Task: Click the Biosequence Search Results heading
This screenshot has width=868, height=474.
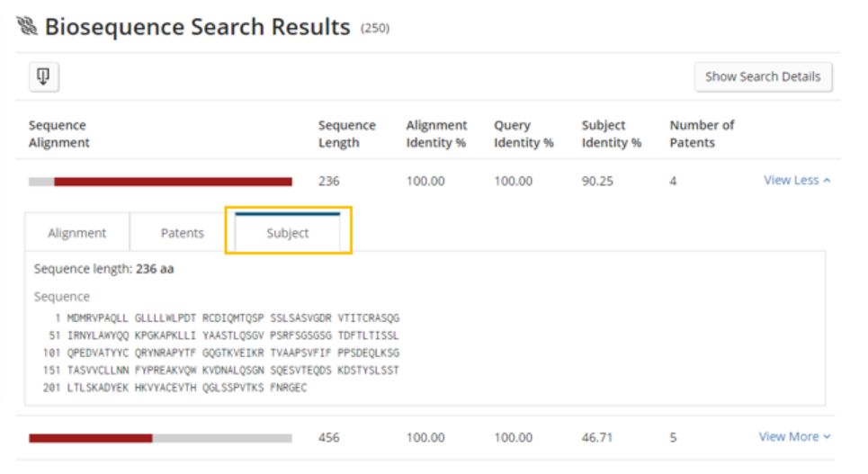Action: (197, 27)
